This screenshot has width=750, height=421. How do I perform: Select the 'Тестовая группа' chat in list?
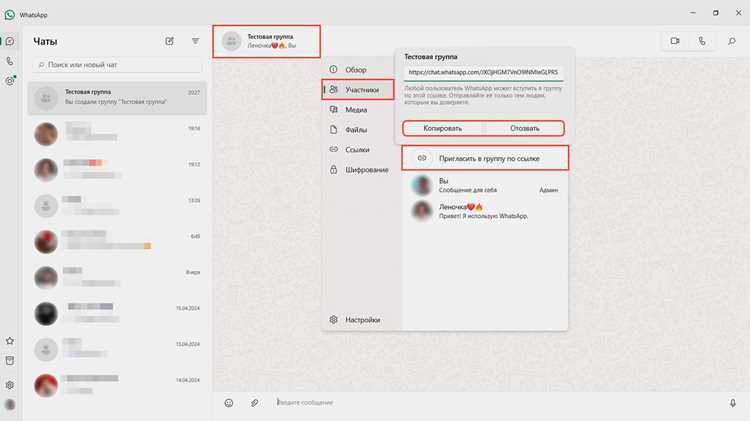point(117,98)
